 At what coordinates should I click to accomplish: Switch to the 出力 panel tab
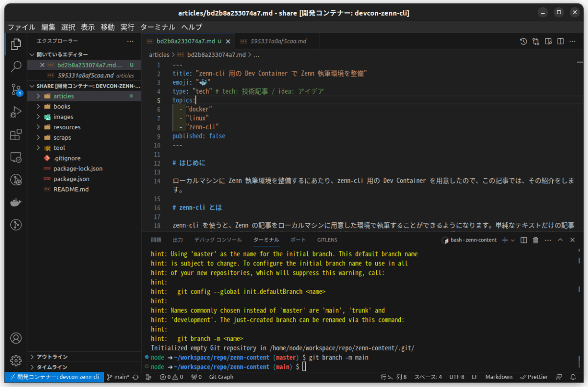[x=178, y=240]
